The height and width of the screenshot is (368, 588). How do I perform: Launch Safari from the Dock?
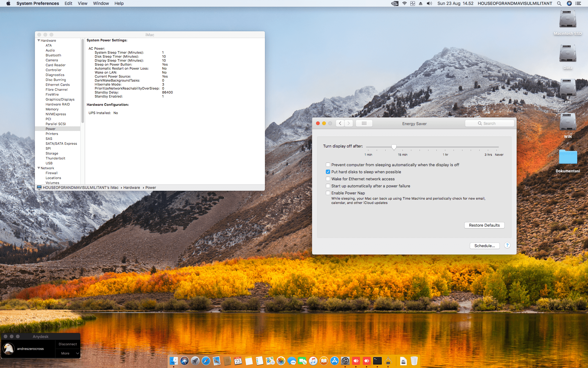[x=206, y=361]
